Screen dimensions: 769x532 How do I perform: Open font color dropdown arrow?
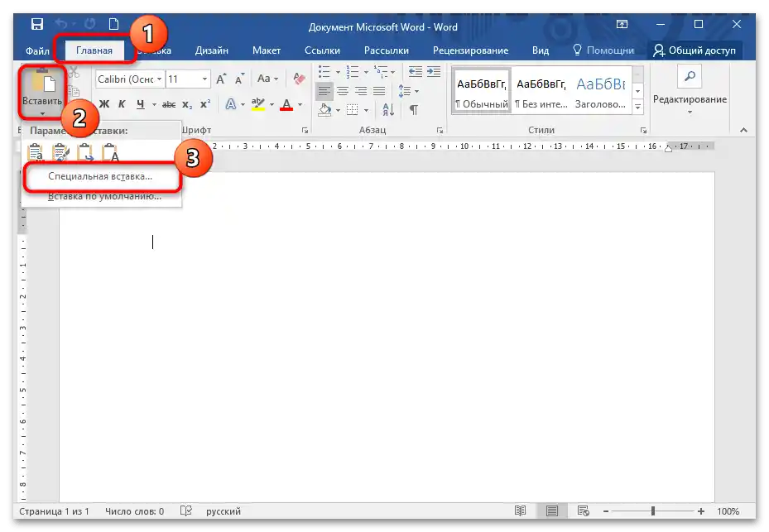(300, 104)
